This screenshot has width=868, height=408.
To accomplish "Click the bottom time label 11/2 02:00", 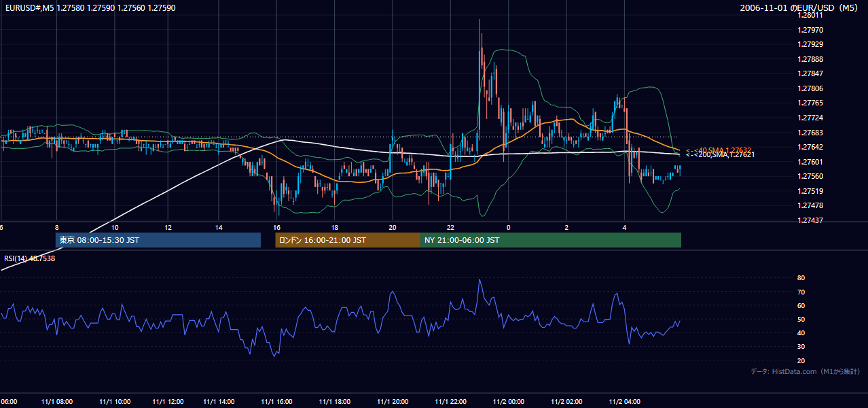I will [566, 401].
